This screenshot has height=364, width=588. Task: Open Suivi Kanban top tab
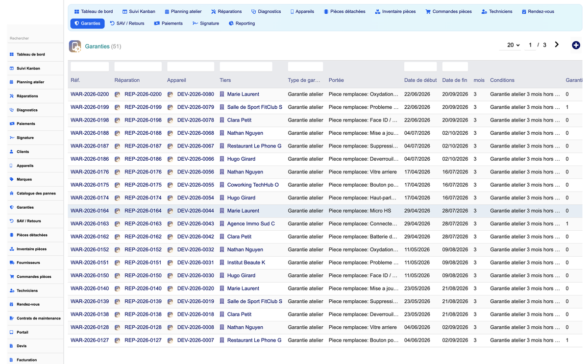(139, 11)
